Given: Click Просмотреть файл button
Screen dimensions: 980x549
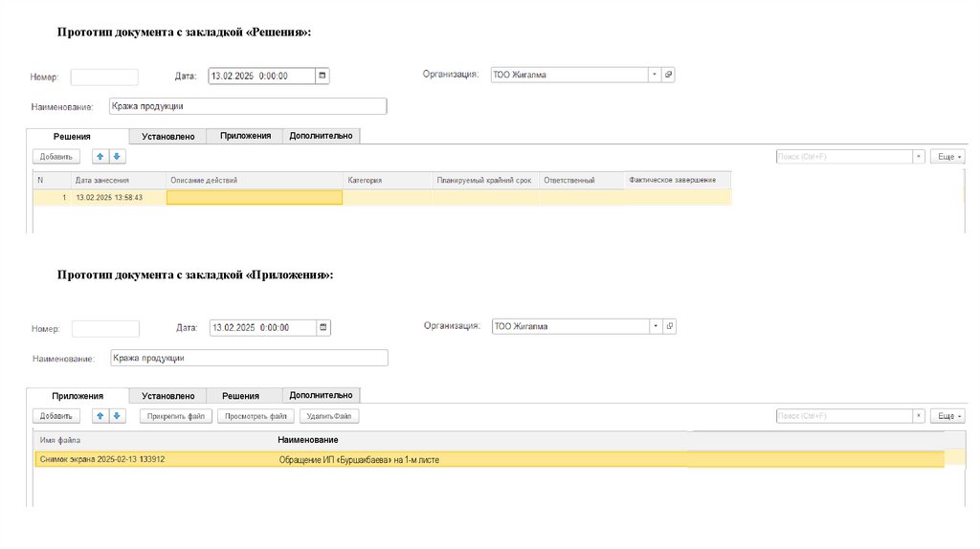Looking at the screenshot, I should (256, 416).
